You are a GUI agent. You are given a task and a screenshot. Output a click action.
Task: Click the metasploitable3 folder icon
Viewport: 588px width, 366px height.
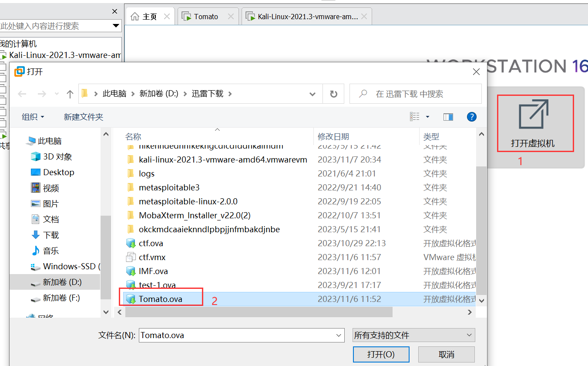tap(131, 187)
